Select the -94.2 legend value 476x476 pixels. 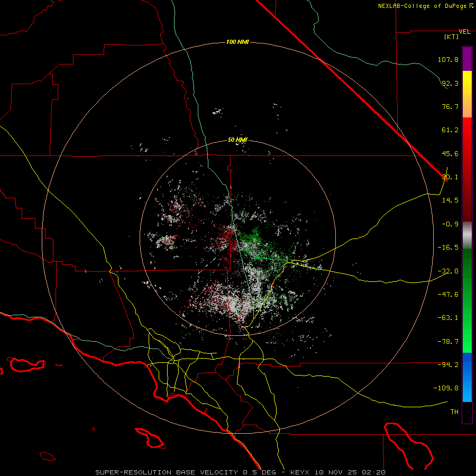448,364
